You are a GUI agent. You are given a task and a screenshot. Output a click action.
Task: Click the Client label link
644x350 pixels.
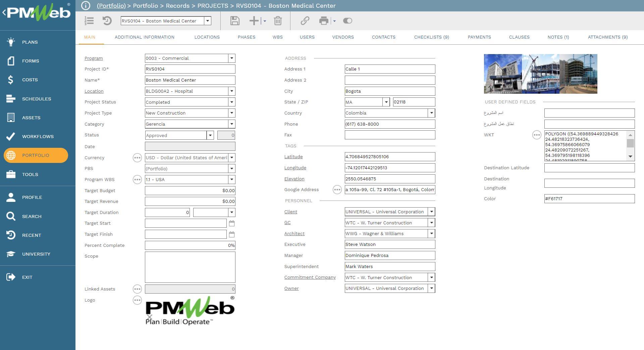(291, 212)
